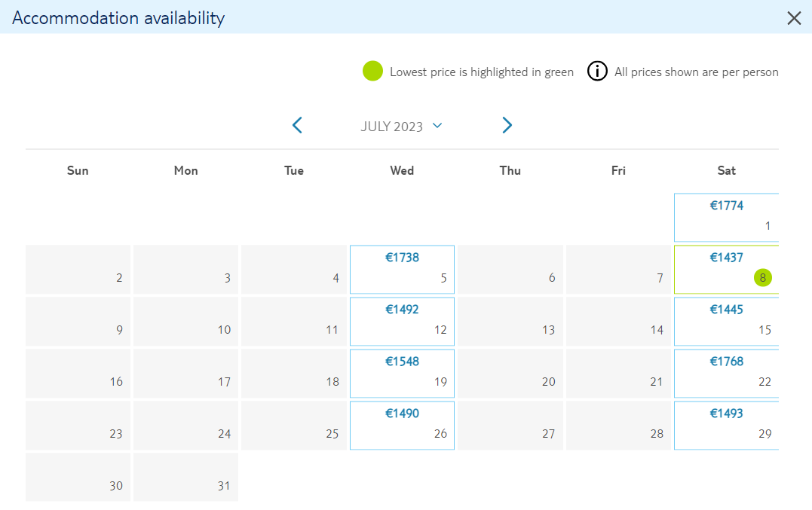Click the unavailable date 30
The image size is (812, 510).
pos(78,477)
